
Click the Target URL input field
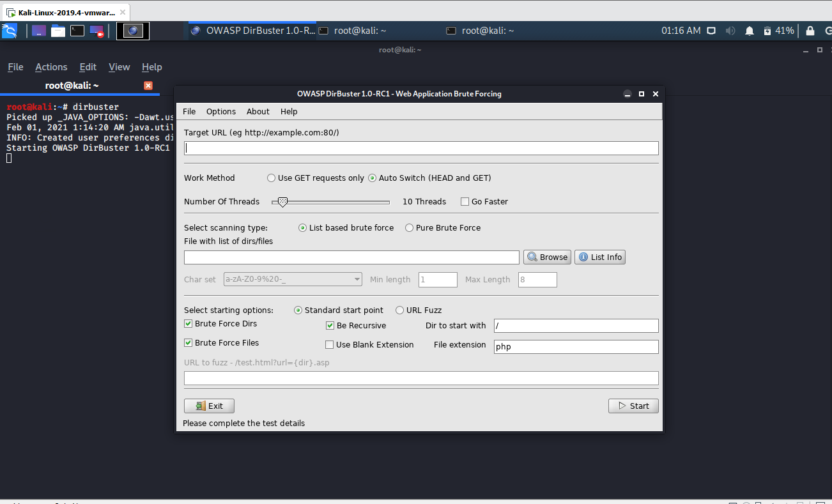click(x=421, y=148)
